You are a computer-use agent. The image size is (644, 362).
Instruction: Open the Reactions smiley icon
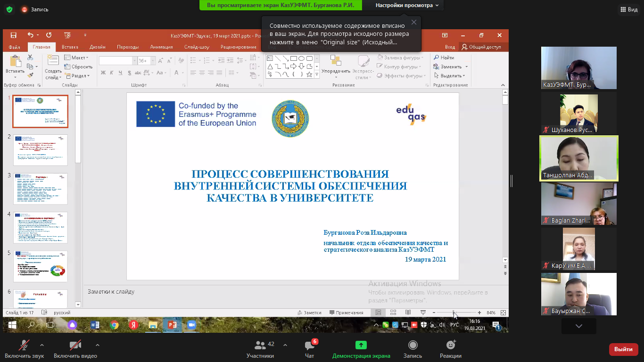[x=450, y=346]
